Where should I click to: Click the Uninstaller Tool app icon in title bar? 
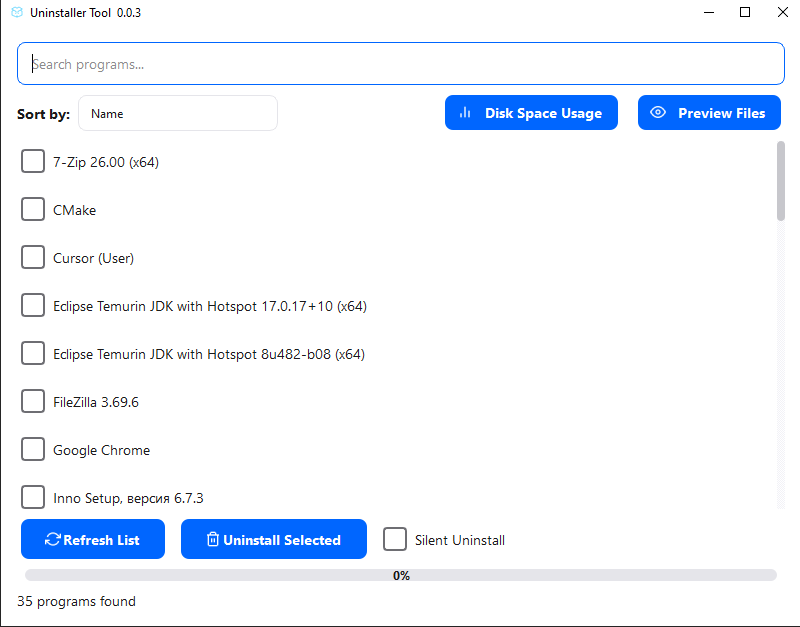(x=17, y=12)
